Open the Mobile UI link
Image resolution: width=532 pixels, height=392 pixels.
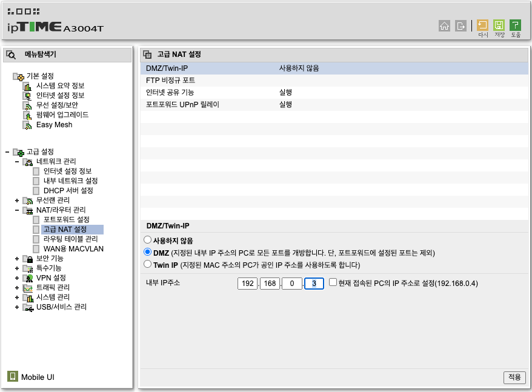[x=38, y=377]
